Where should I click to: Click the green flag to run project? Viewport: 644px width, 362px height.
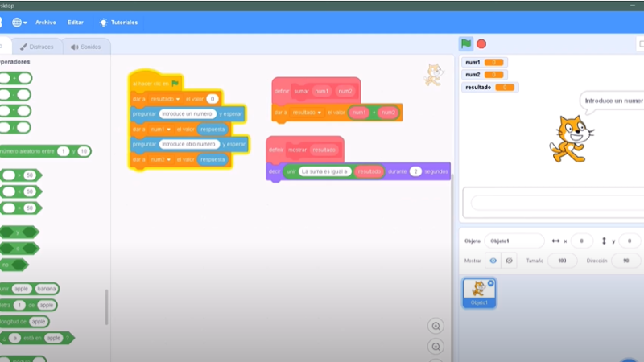click(x=466, y=43)
